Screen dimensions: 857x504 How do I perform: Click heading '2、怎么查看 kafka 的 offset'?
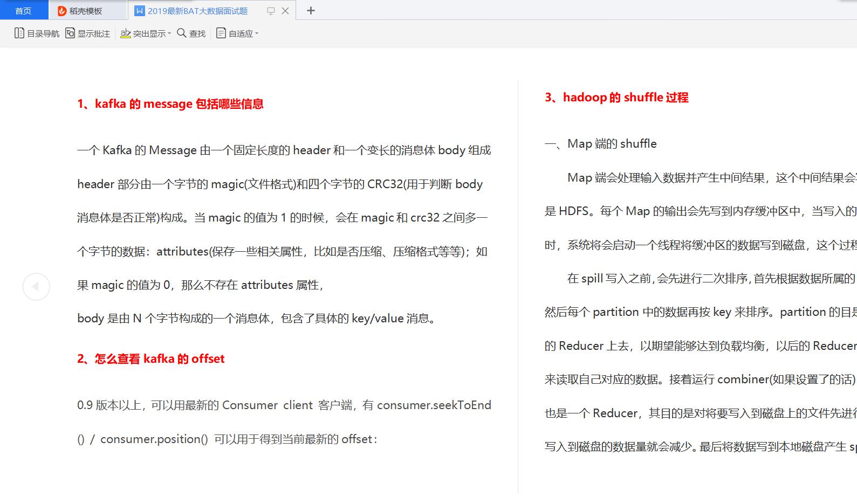pyautogui.click(x=151, y=359)
